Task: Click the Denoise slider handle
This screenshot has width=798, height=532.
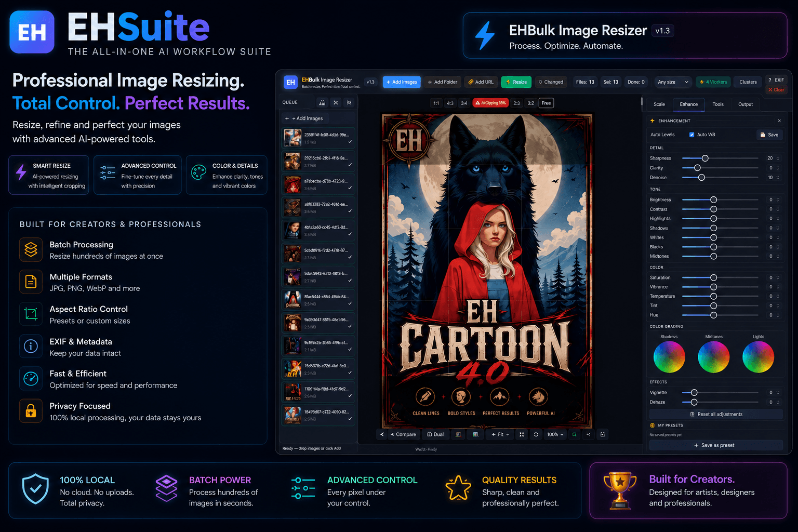Action: click(701, 177)
